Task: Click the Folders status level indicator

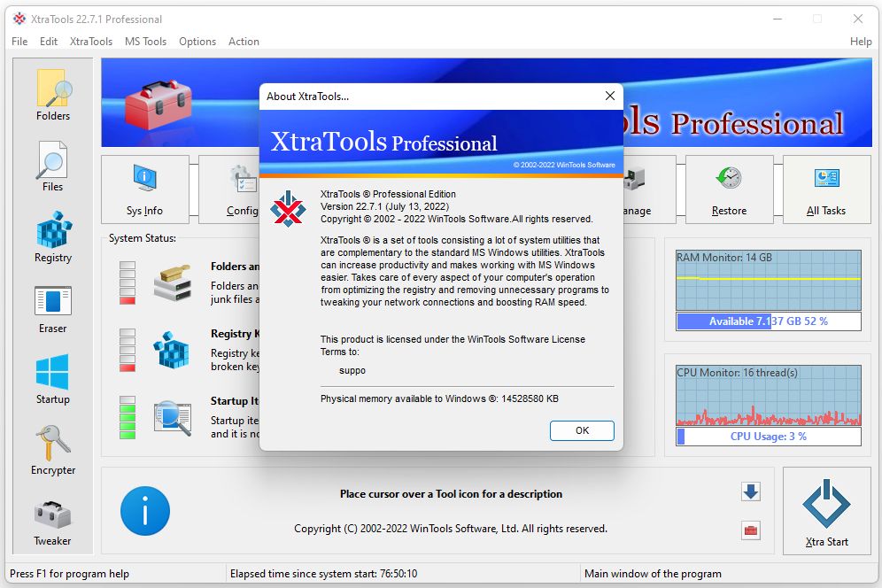Action: pyautogui.click(x=128, y=283)
